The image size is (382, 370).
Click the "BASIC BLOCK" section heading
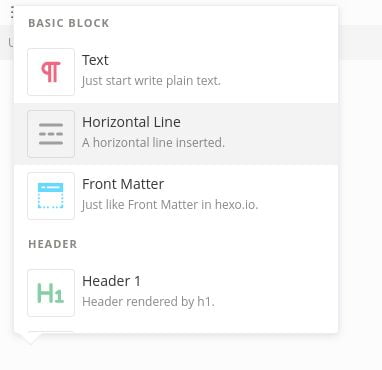pos(69,23)
